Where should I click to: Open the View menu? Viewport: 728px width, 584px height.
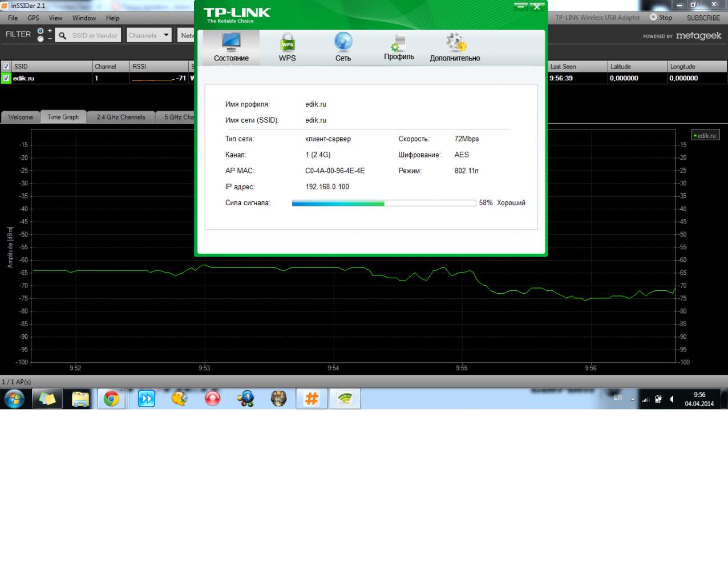tap(56, 18)
